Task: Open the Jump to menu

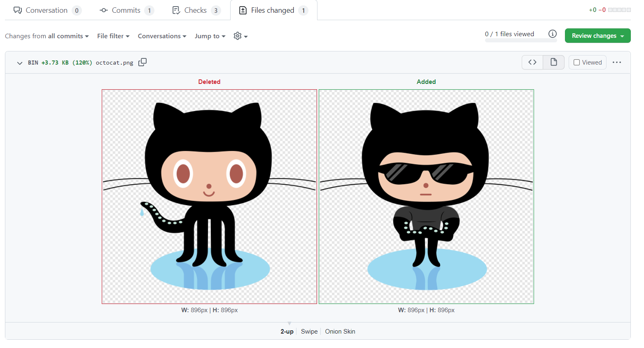Action: click(x=210, y=36)
